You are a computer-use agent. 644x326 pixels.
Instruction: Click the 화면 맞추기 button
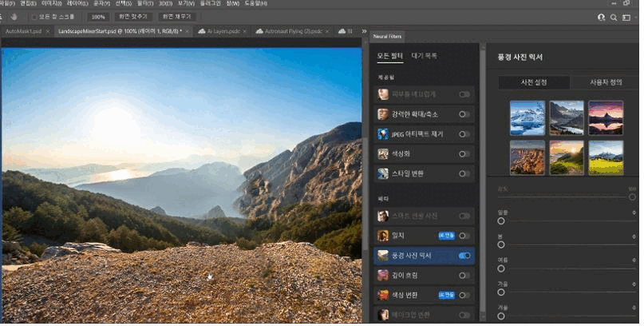tap(132, 17)
